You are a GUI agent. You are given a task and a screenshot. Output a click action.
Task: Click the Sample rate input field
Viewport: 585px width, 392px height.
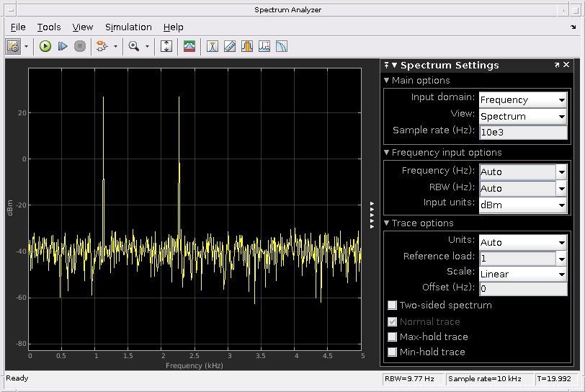click(x=523, y=132)
